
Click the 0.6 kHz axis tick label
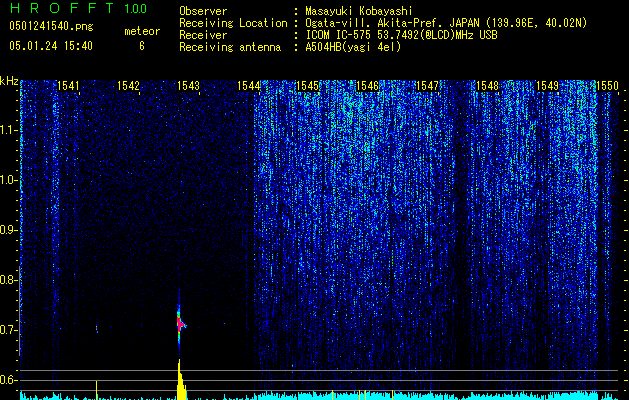8,380
